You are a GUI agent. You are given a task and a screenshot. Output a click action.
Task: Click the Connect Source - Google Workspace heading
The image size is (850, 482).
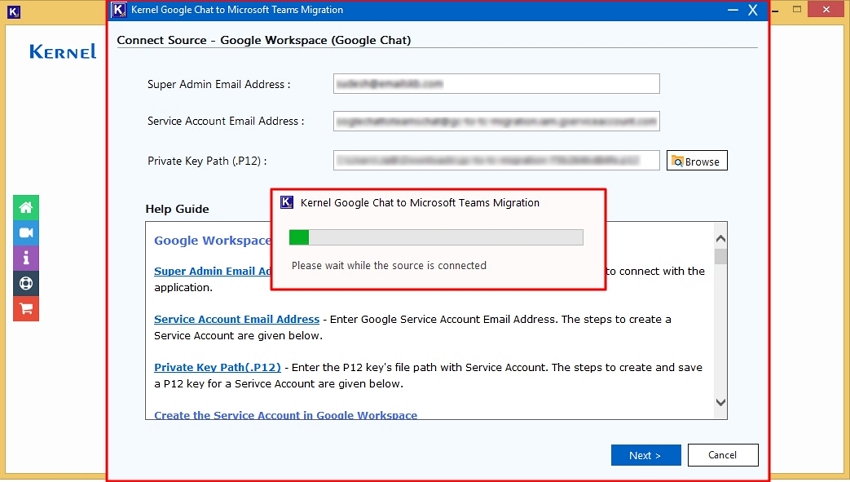coord(264,40)
